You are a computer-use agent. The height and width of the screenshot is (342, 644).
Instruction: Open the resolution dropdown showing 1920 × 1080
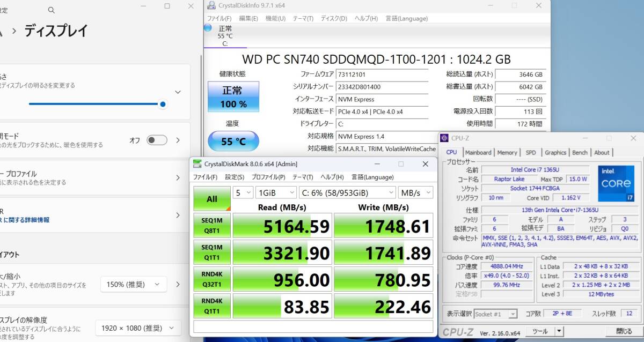(x=138, y=328)
